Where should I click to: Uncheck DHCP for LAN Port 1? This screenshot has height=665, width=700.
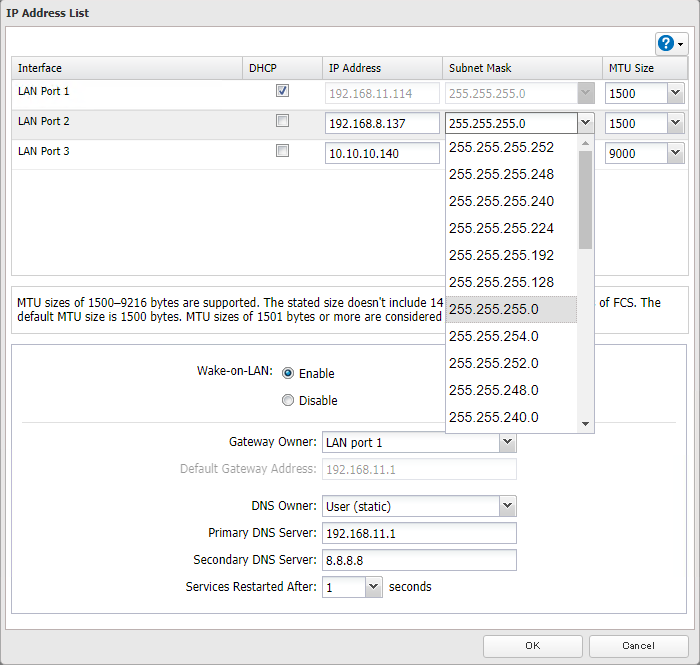click(x=283, y=91)
